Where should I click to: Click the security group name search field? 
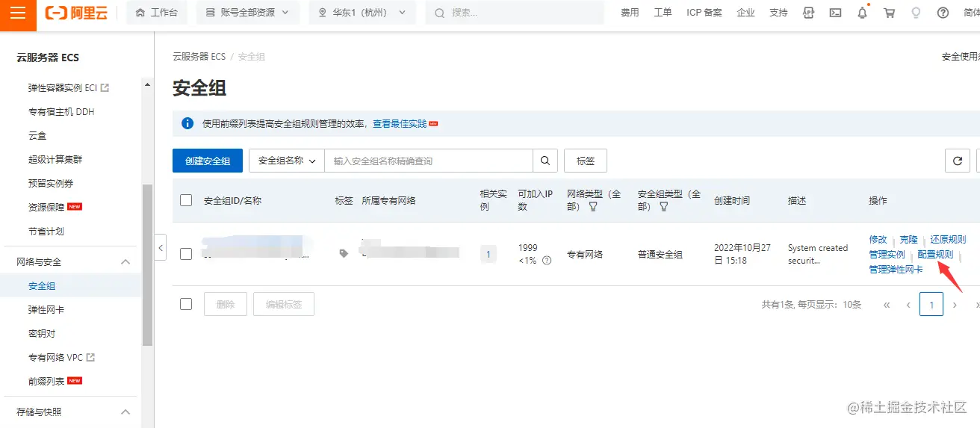(x=429, y=161)
